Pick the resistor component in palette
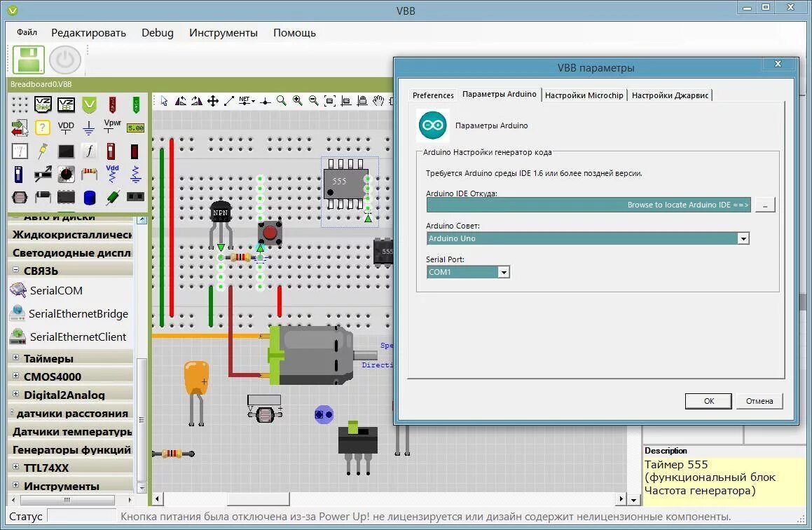Image resolution: width=812 pixels, height=530 pixels. (x=89, y=174)
